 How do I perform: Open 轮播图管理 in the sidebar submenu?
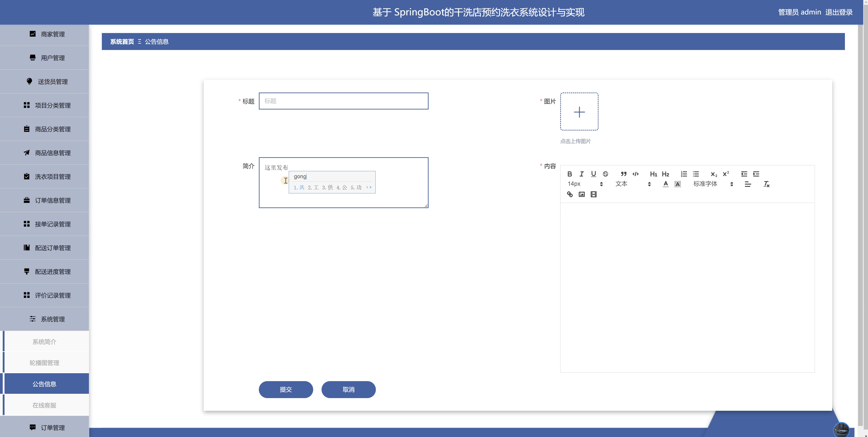[x=45, y=363]
